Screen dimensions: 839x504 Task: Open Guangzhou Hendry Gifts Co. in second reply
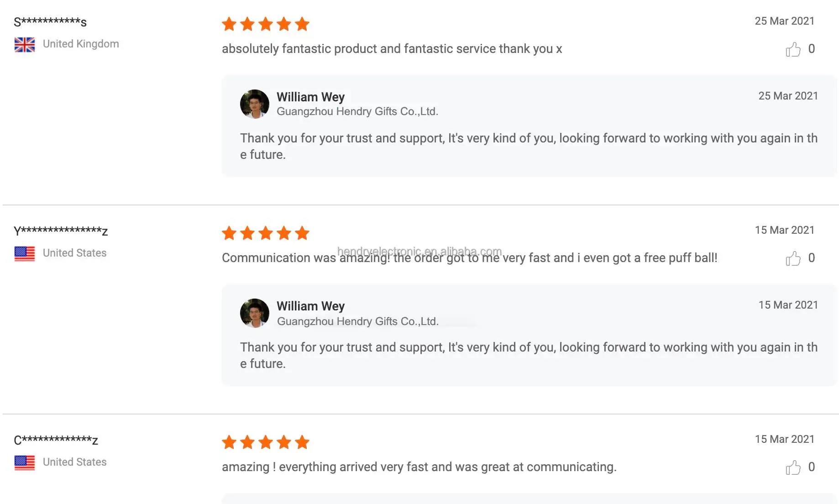[357, 321]
